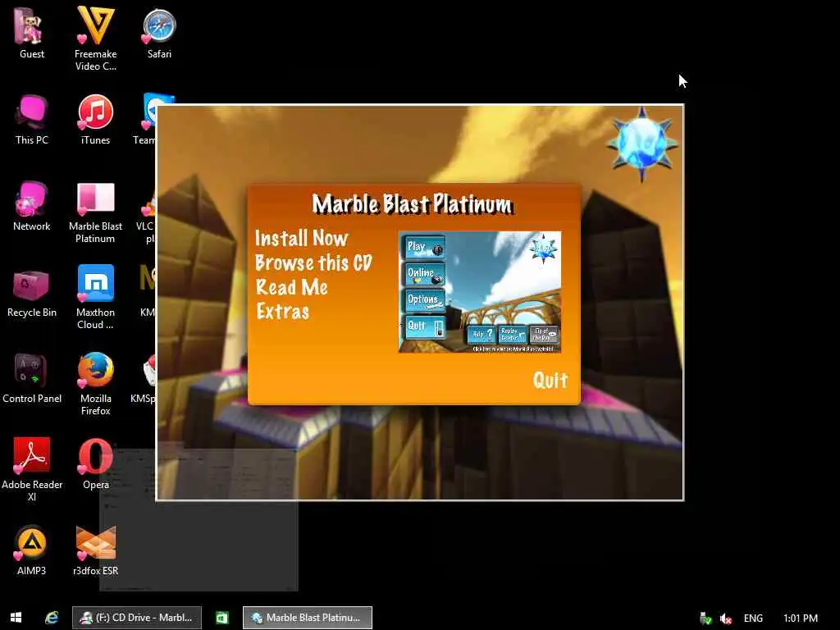
Task: Choose Browse this CD option
Action: (313, 262)
